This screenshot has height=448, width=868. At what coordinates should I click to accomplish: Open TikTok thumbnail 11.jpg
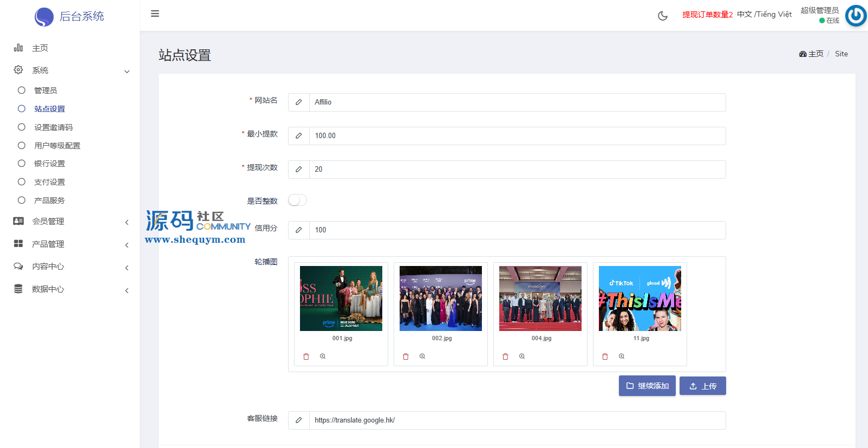640,298
